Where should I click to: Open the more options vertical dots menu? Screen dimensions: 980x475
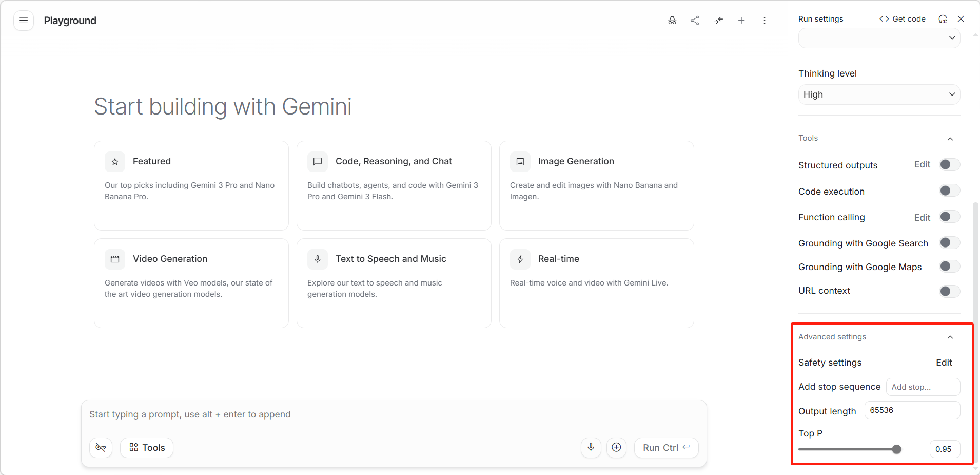[x=765, y=21]
